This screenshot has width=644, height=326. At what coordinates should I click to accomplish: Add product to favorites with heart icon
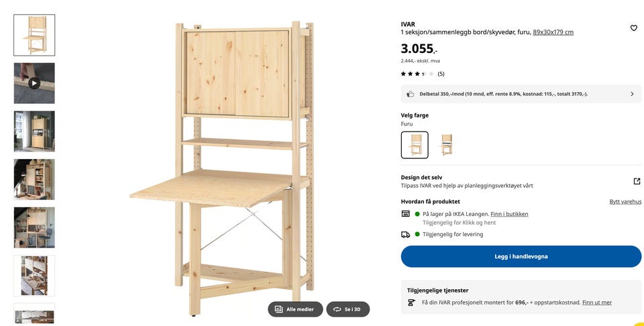[634, 28]
